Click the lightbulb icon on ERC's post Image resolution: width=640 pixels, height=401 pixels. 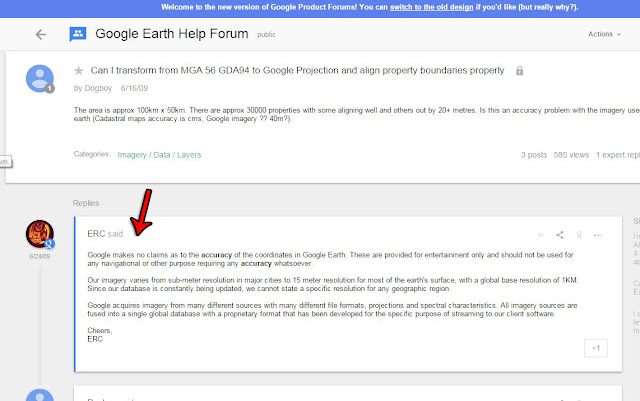coord(579,235)
